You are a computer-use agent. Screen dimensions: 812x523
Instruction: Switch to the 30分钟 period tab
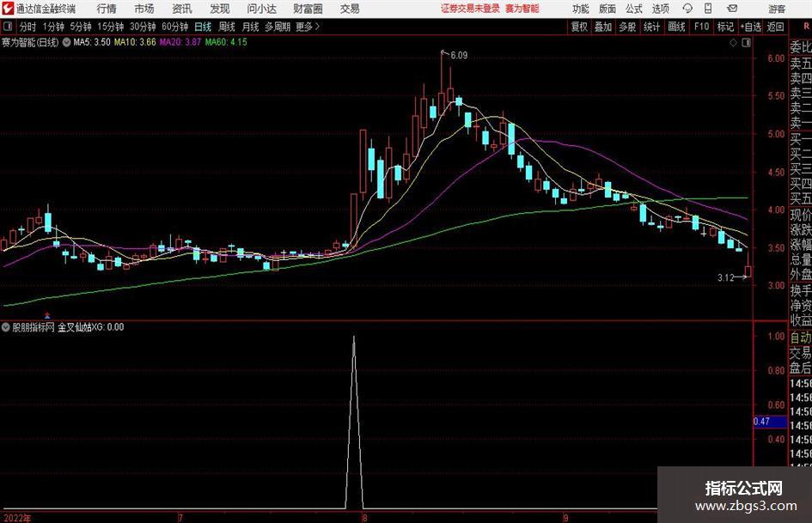tap(143, 27)
